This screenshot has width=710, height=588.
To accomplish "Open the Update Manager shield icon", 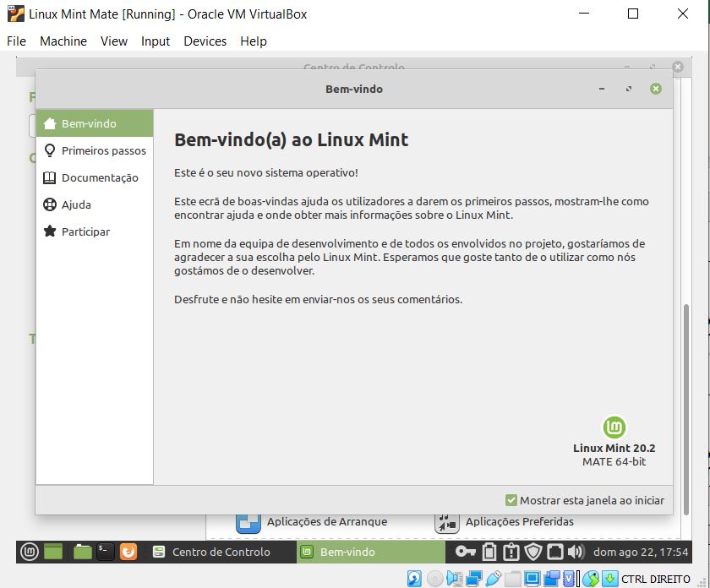I will pyautogui.click(x=533, y=552).
